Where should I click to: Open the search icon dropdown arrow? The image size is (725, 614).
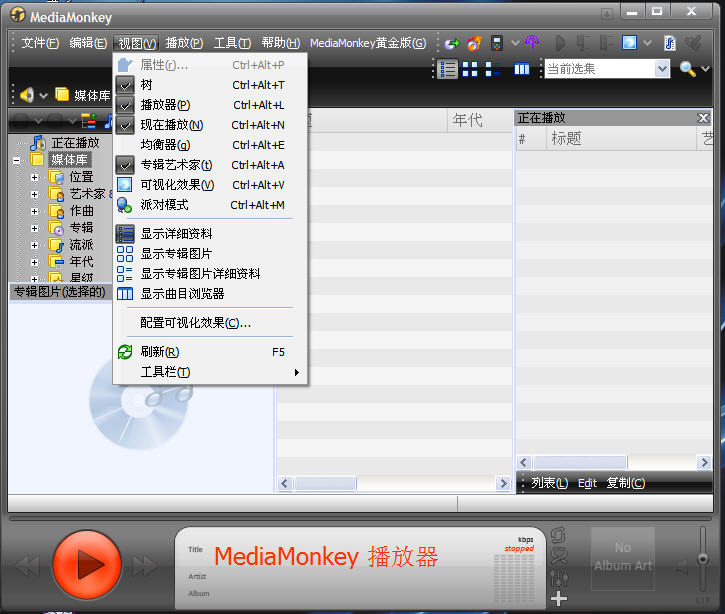pos(706,69)
